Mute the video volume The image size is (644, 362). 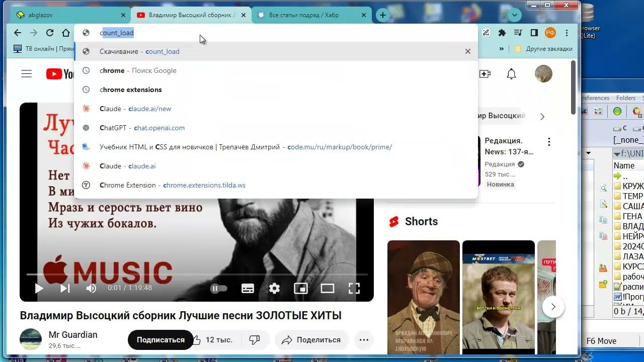(91, 288)
